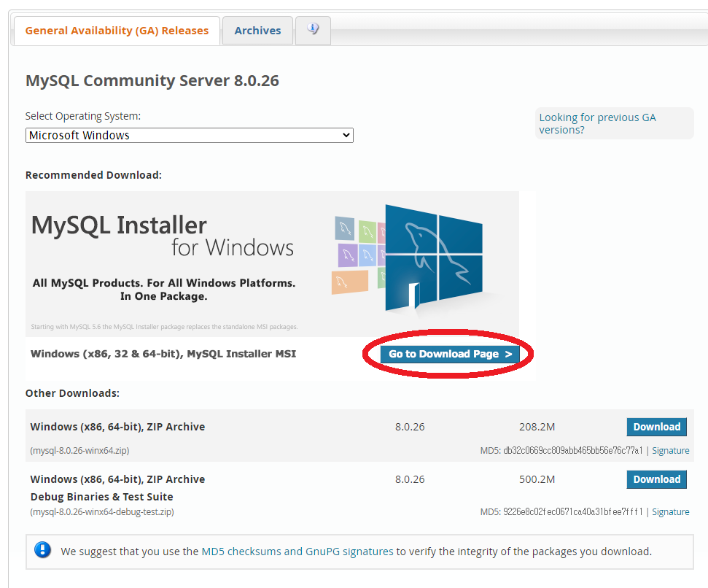Image resolution: width=708 pixels, height=588 pixels.
Task: Download the 208.2M ZIP Archive
Action: 656,427
